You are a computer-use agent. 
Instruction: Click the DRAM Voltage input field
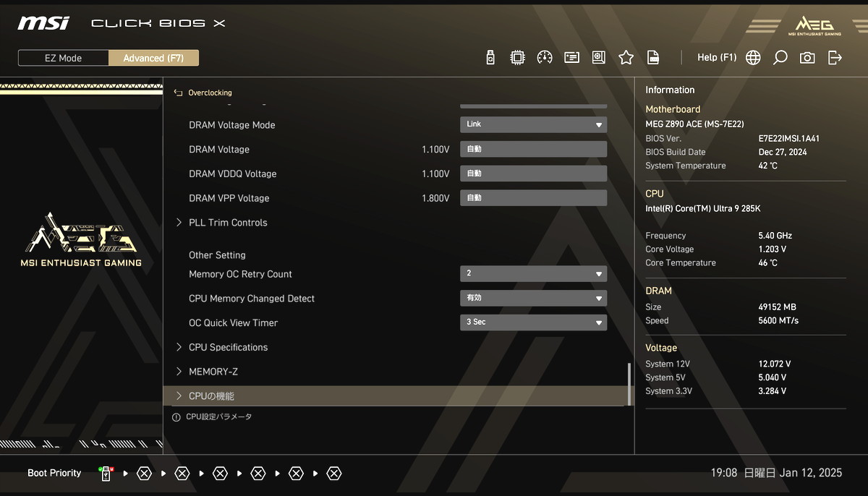click(x=534, y=149)
